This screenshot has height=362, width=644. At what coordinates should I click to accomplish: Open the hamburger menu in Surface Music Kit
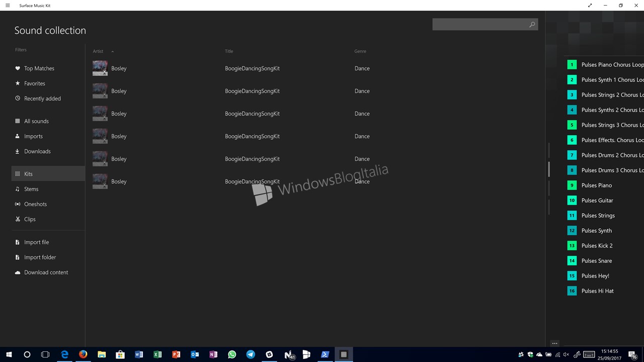pyautogui.click(x=8, y=6)
